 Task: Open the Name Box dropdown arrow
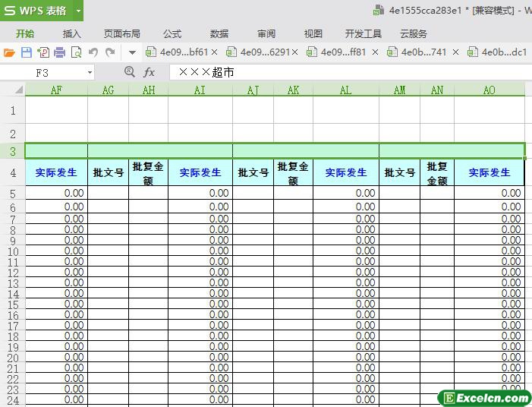tap(90, 72)
